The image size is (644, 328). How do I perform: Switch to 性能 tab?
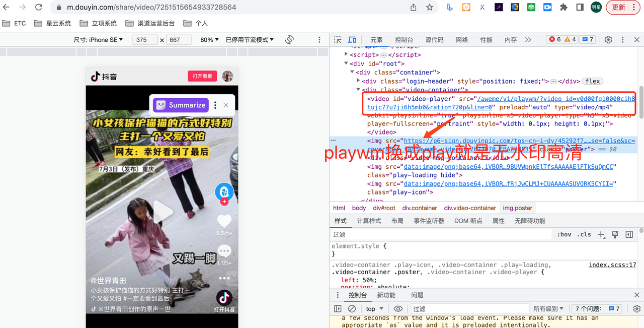[x=486, y=40]
